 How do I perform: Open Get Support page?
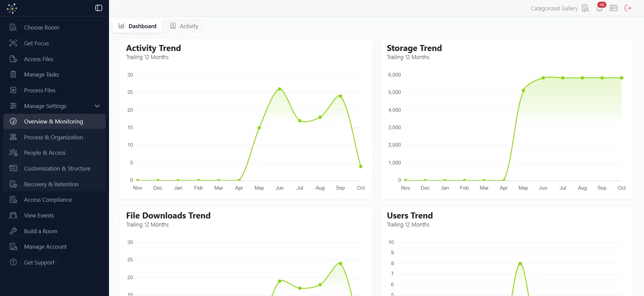click(x=54, y=262)
